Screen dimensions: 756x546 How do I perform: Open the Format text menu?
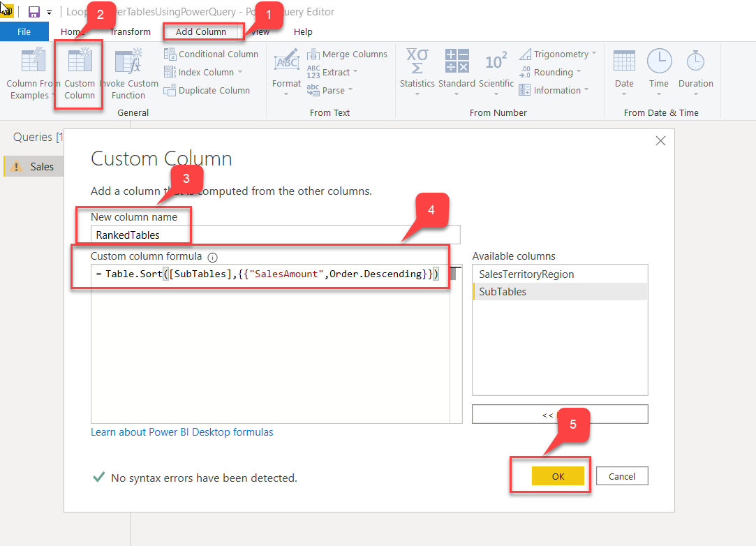pyautogui.click(x=286, y=73)
